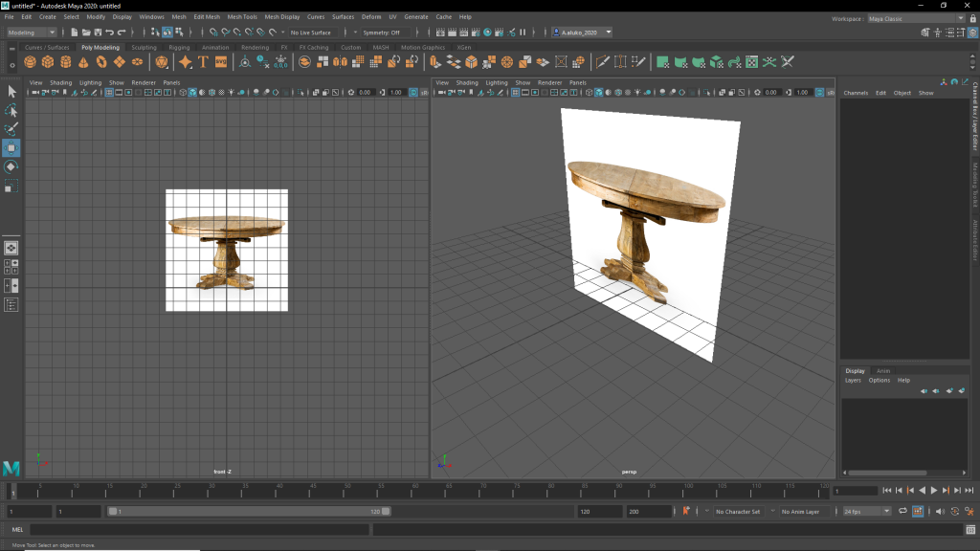The image size is (980, 551).
Task: Click the play forwards button
Action: click(x=934, y=491)
